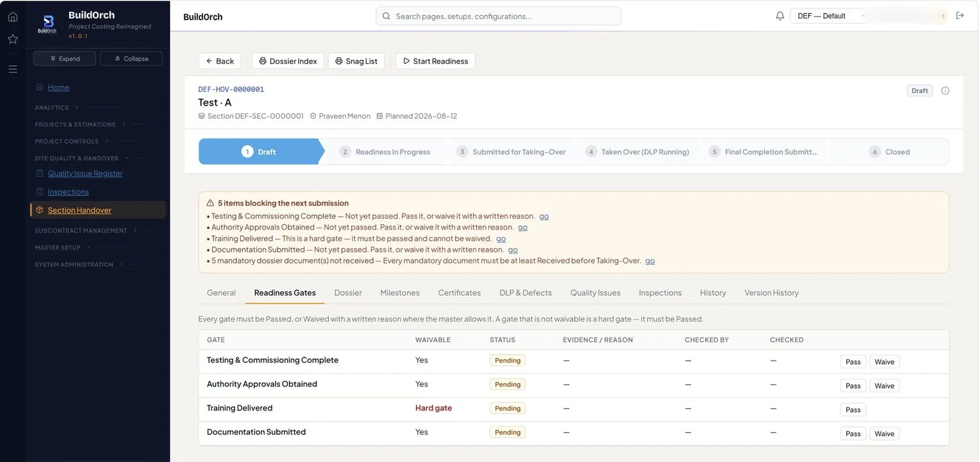This screenshot has width=980, height=462.
Task: Click the home icon in left rail
Action: [x=13, y=17]
